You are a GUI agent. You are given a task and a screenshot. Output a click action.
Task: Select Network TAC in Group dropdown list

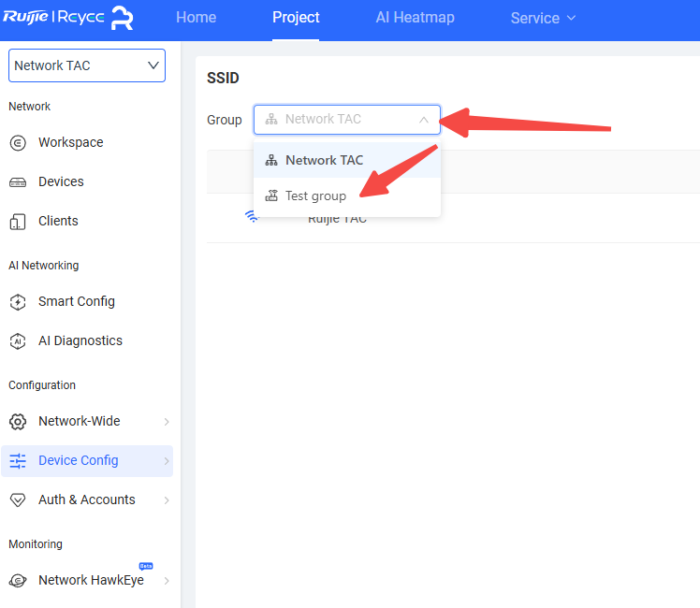(347, 160)
